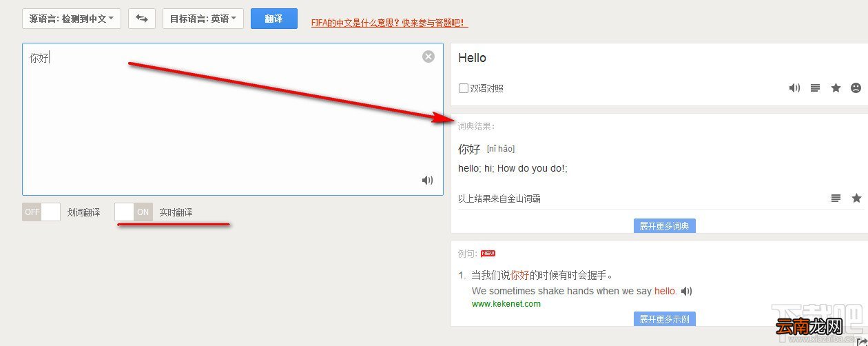The height and width of the screenshot is (346, 868).
Task: Click the lines icon beside the Hello result
Action: (816, 88)
